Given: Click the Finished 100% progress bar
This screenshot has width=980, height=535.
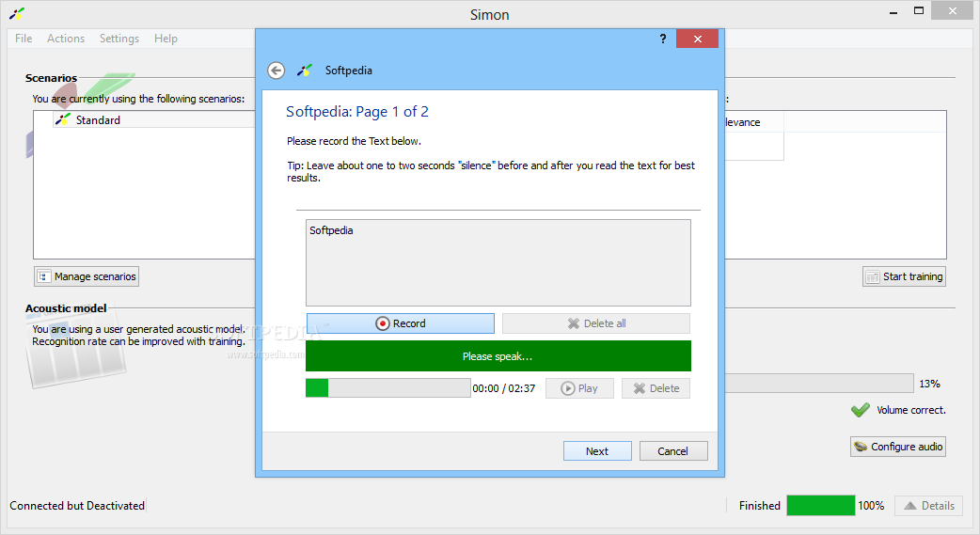Looking at the screenshot, I should click(821, 506).
